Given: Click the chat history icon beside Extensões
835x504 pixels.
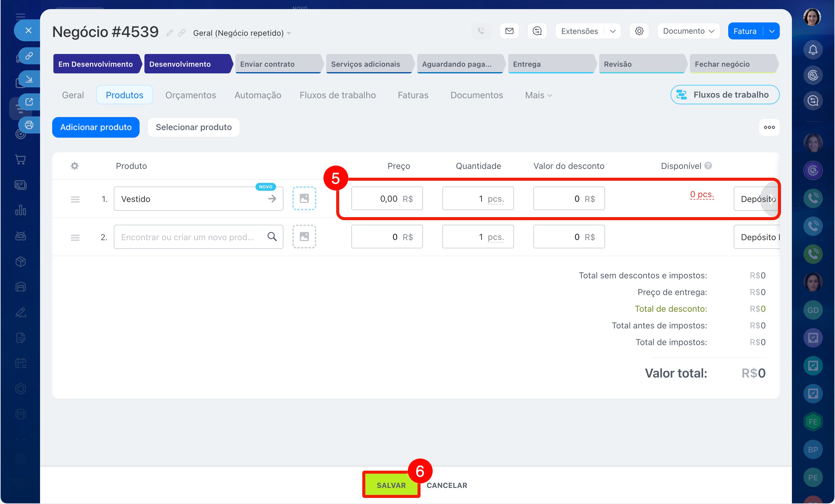Looking at the screenshot, I should tap(537, 31).
